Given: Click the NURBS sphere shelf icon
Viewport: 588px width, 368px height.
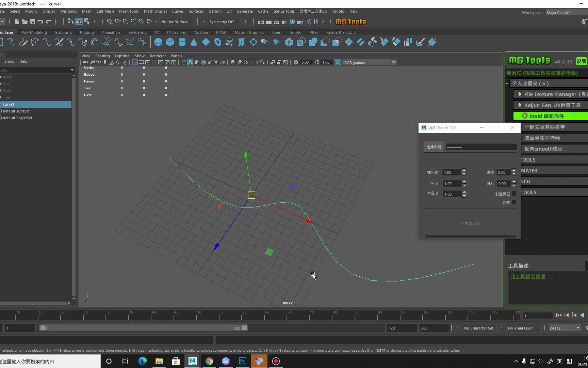Looking at the screenshot, I should tap(158, 42).
